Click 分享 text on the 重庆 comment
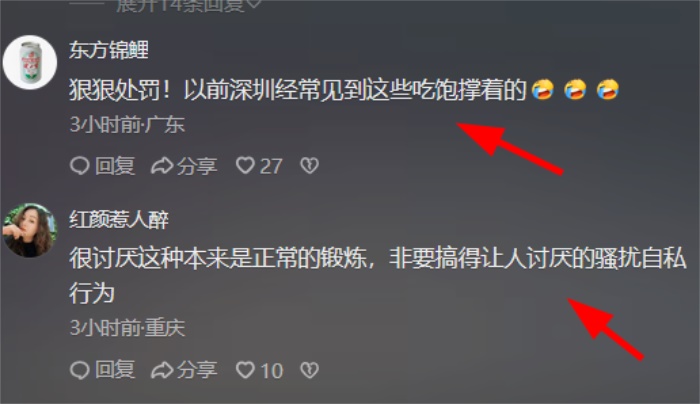700x404 pixels. point(197,370)
